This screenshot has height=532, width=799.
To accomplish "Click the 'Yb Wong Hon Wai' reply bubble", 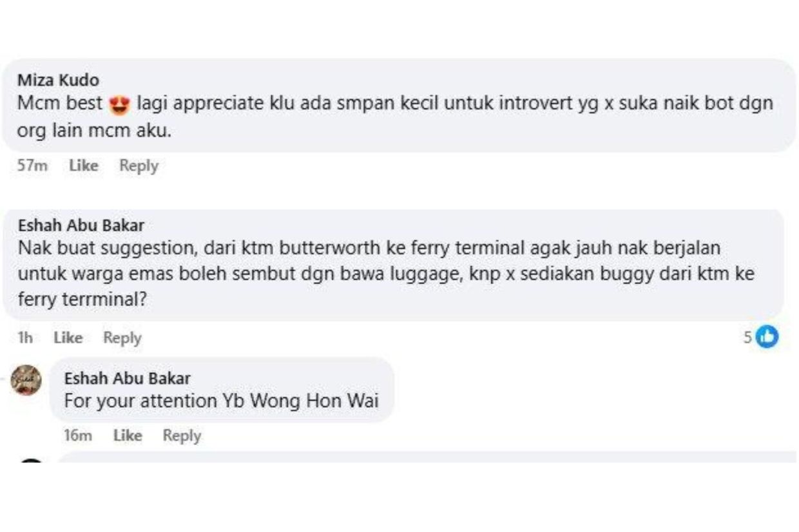I will click(x=222, y=390).
